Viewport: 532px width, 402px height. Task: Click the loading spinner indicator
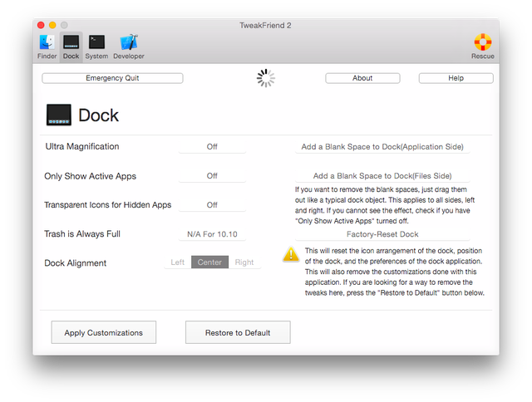[x=266, y=78]
